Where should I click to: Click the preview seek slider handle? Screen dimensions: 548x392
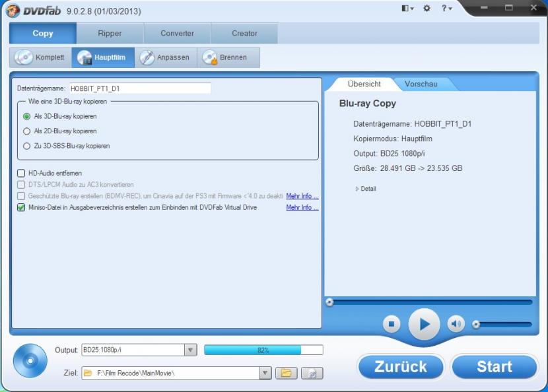pos(329,302)
